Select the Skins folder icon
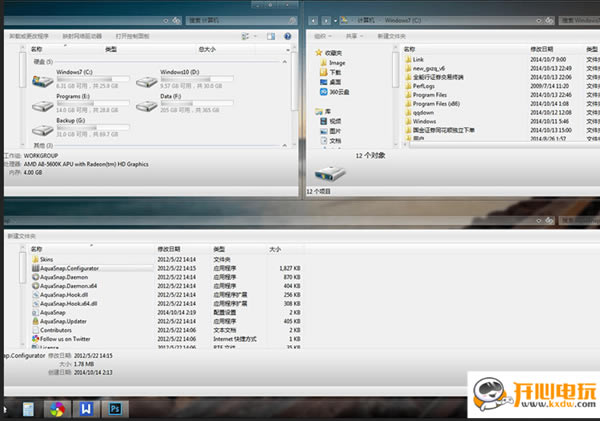This screenshot has width=600, height=421. coord(36,259)
